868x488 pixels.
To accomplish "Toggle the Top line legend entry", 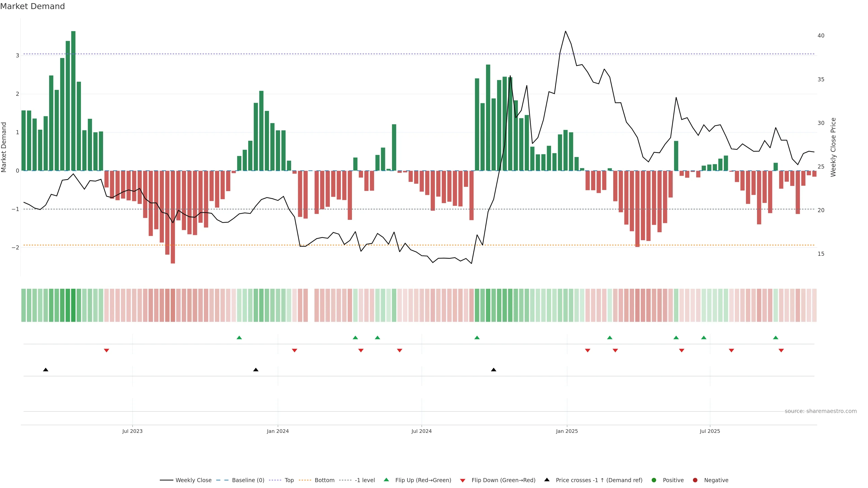I will click(x=289, y=480).
